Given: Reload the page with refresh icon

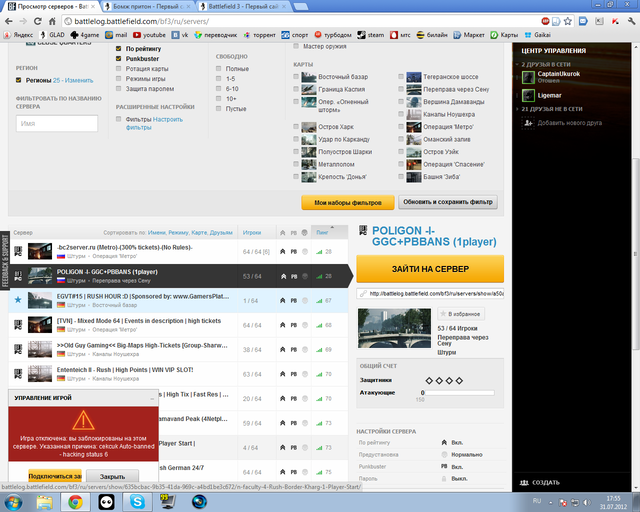Looking at the screenshot, I should coord(38,21).
